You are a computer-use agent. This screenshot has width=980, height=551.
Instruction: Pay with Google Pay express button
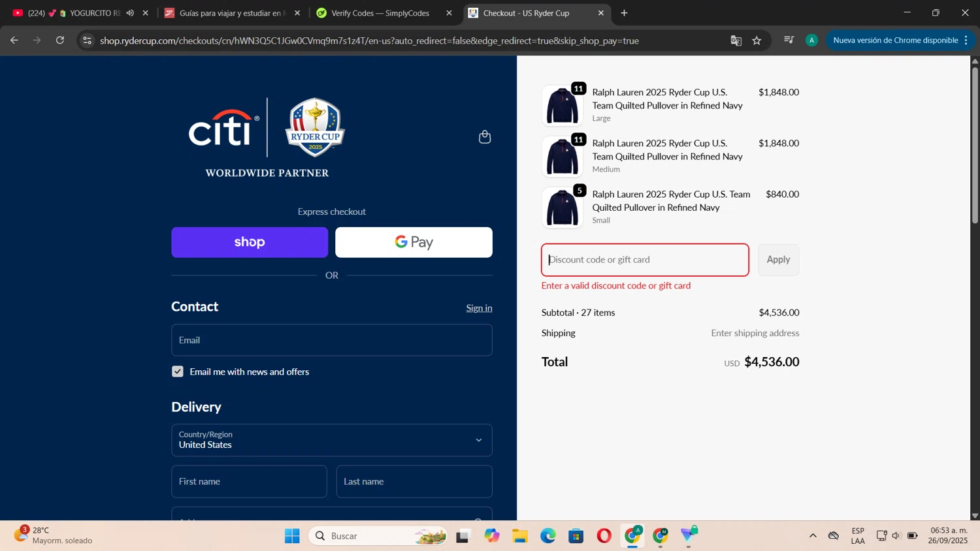(414, 242)
